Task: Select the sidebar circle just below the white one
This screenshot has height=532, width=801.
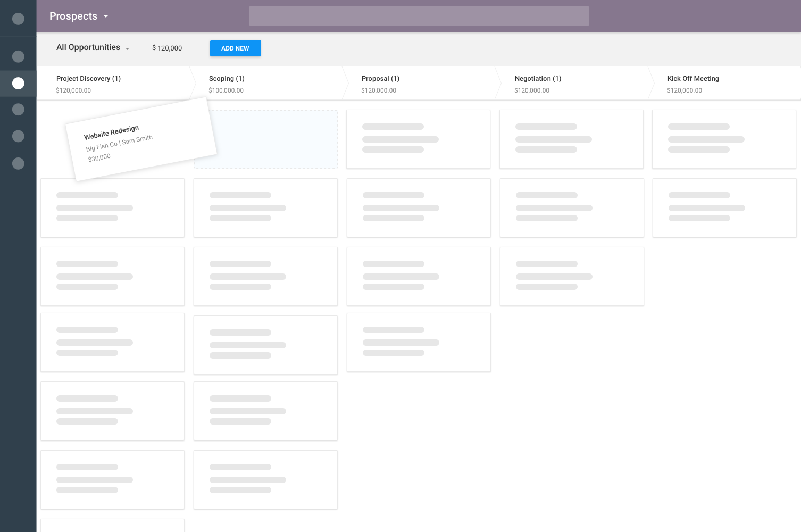Action: coord(18,110)
